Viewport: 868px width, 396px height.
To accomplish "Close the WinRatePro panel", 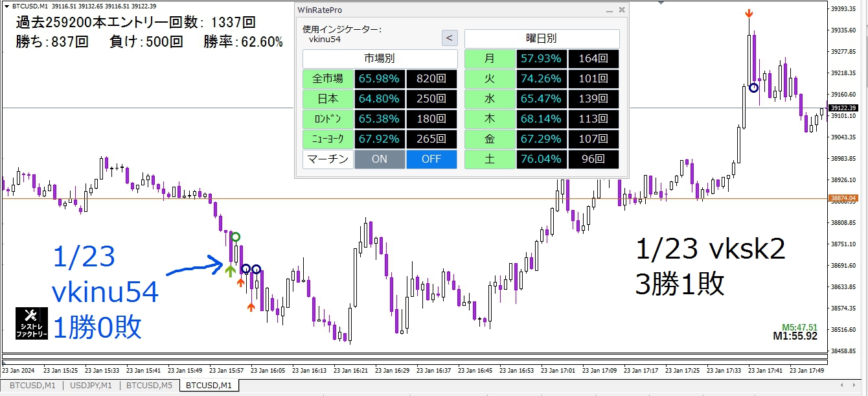I will [622, 10].
